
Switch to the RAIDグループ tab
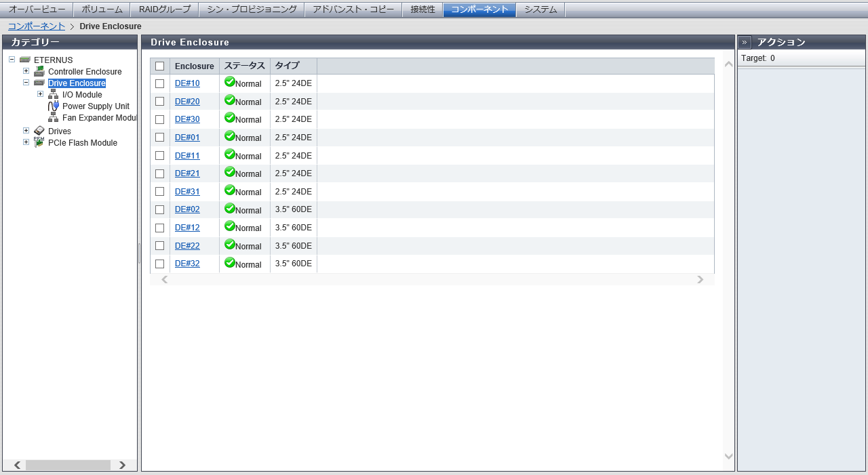[165, 9]
